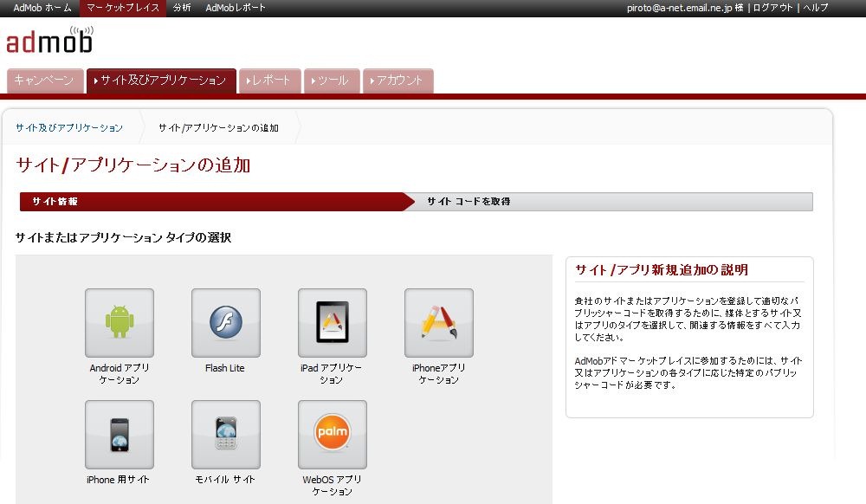Click サイト及びアプリケーション breadcrumb link
This screenshot has height=504, width=866.
[69, 128]
